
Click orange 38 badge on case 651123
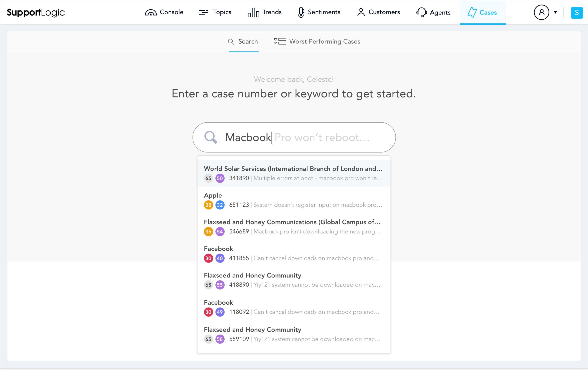pos(208,205)
